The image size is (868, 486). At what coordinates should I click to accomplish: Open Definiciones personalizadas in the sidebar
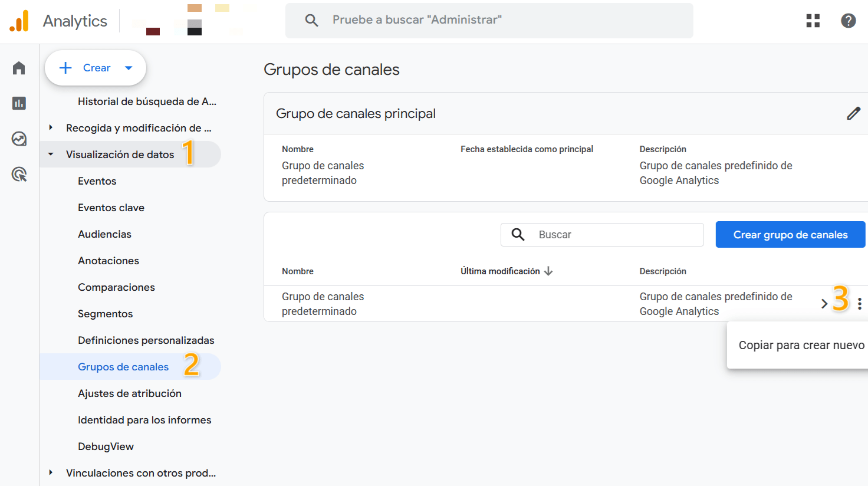[x=146, y=340]
